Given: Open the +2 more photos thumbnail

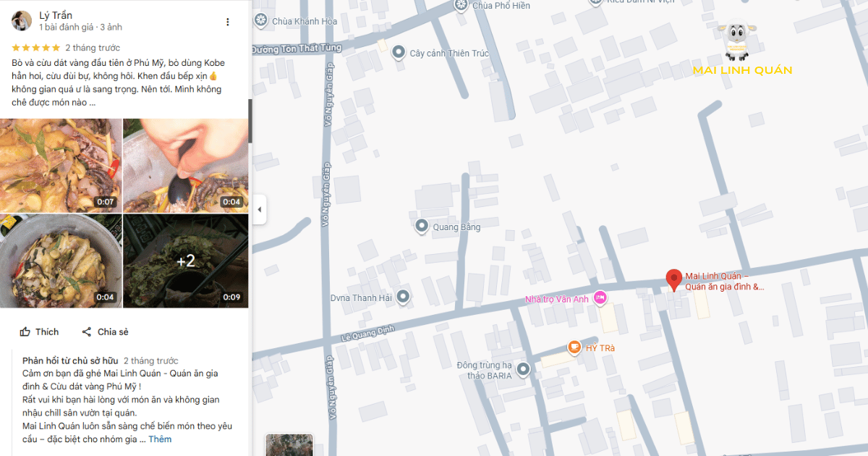Looking at the screenshot, I should pyautogui.click(x=185, y=261).
